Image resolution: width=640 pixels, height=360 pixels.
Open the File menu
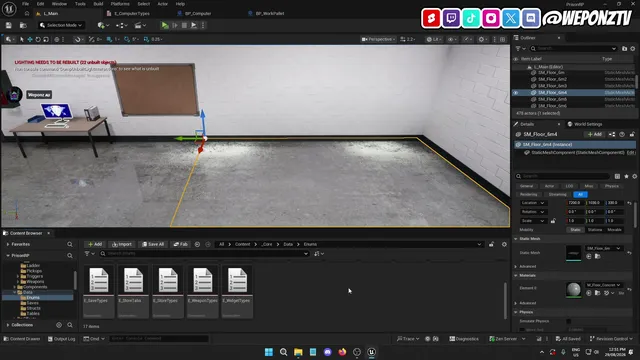(25, 4)
